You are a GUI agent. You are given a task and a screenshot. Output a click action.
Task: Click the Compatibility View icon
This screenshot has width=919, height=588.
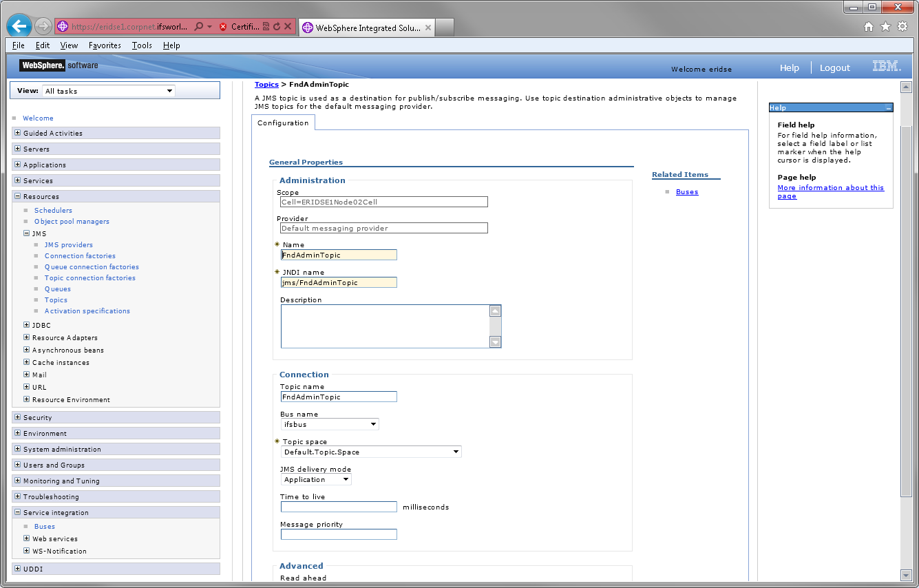click(x=266, y=26)
